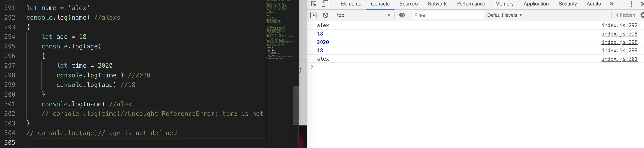Open DevTools three-dot customize menu
Viewport: 644px width, 148px height.
[x=631, y=4]
